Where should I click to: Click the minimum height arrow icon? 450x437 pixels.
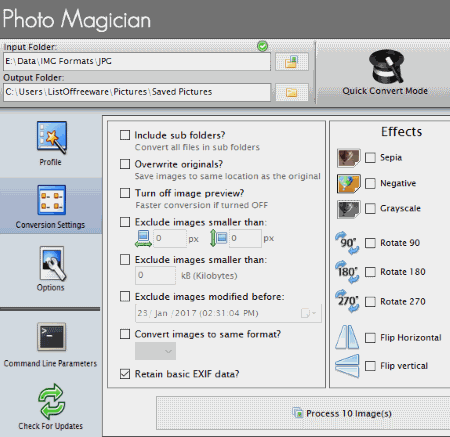218,239
